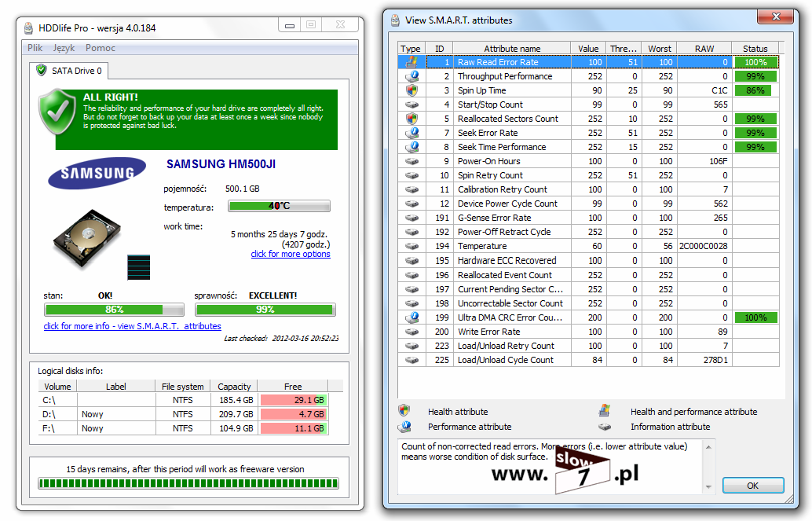Sort by the Attribute name column header
812x521 pixels.
click(x=512, y=48)
